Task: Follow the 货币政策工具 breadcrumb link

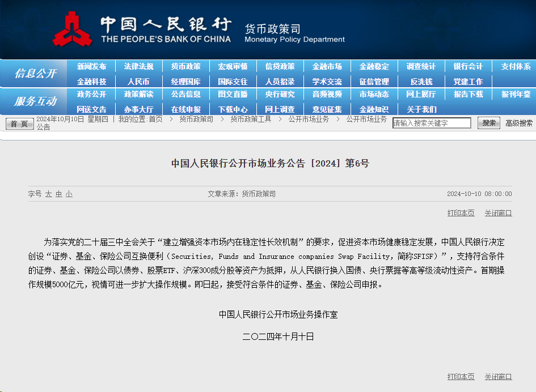Action: (x=251, y=119)
